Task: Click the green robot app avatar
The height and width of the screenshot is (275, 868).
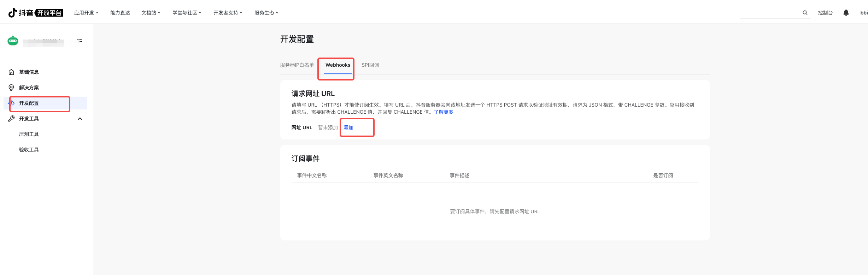Action: click(13, 41)
